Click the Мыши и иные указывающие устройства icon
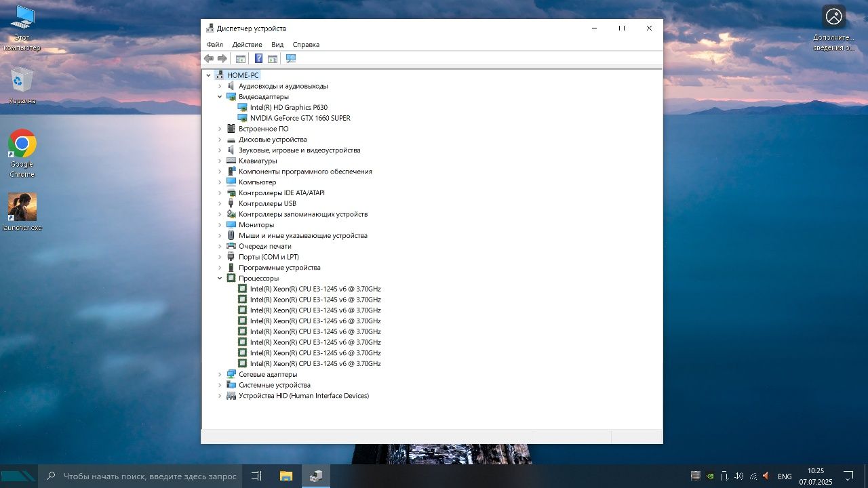 click(x=231, y=236)
